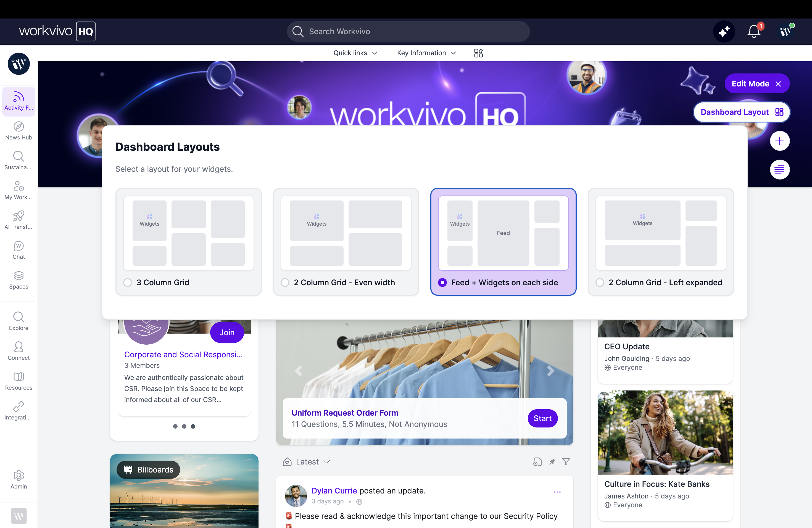Click "John Goulding" author name
This screenshot has width=812, height=528.
coord(627,358)
